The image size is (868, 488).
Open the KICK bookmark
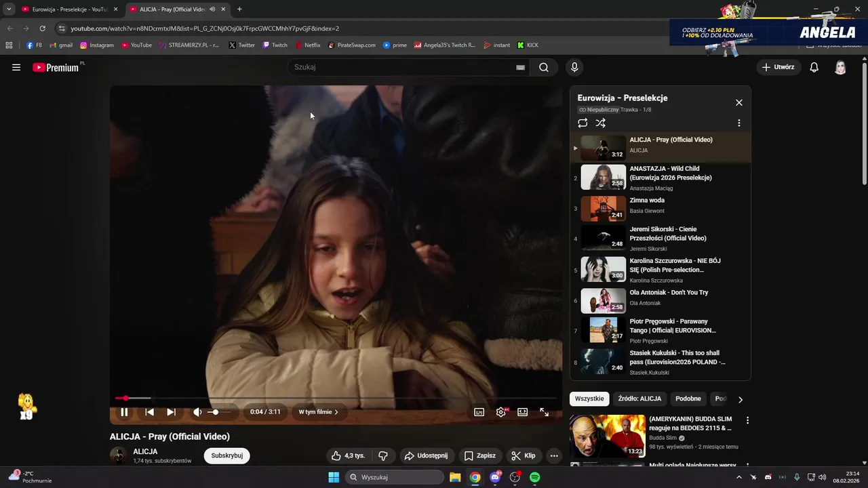[528, 45]
